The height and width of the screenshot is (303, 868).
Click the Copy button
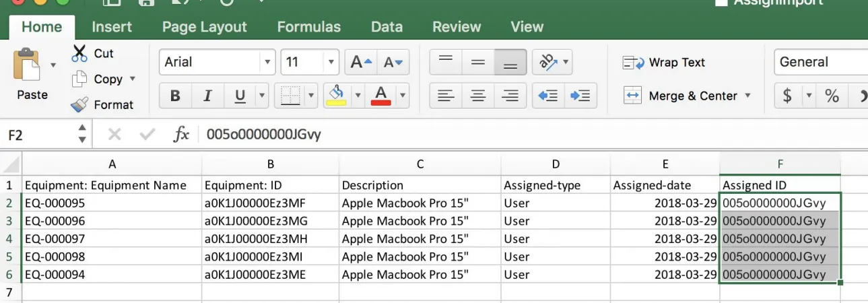pyautogui.click(x=98, y=79)
